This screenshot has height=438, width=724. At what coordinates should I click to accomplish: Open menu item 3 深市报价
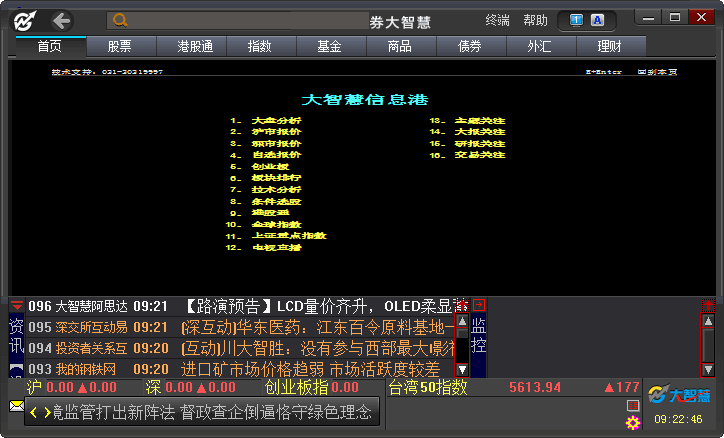pyautogui.click(x=265, y=144)
